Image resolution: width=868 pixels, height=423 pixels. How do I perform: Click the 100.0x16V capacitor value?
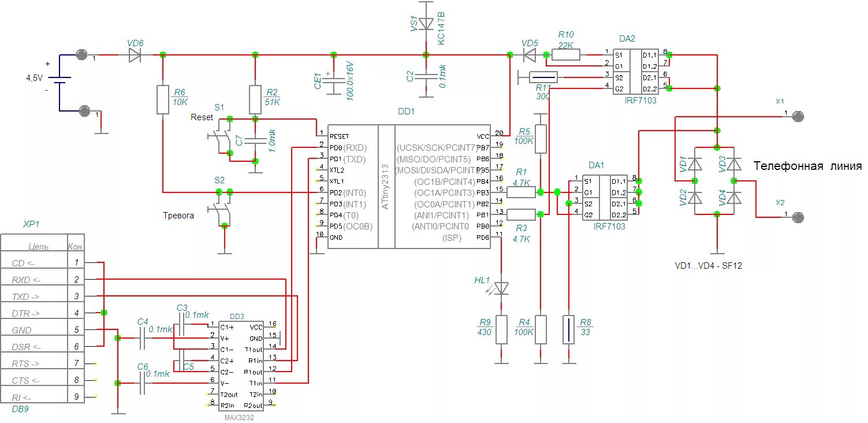pos(350,81)
